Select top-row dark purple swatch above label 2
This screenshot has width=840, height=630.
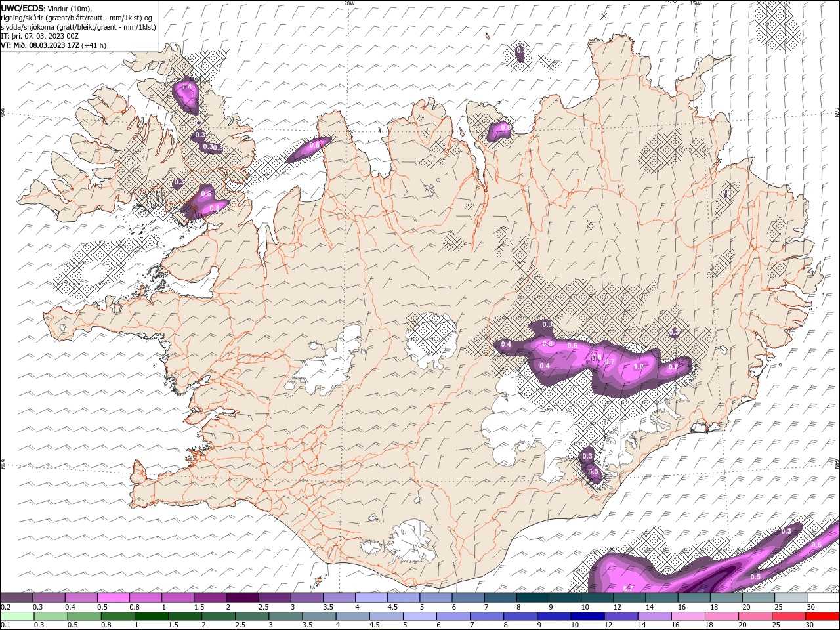coord(241,597)
